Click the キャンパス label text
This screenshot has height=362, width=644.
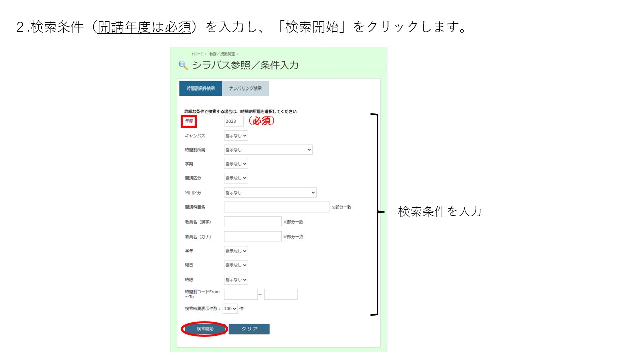195,136
